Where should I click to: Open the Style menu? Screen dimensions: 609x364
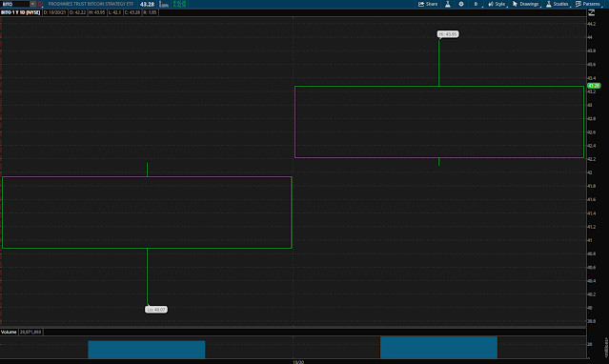pyautogui.click(x=497, y=4)
